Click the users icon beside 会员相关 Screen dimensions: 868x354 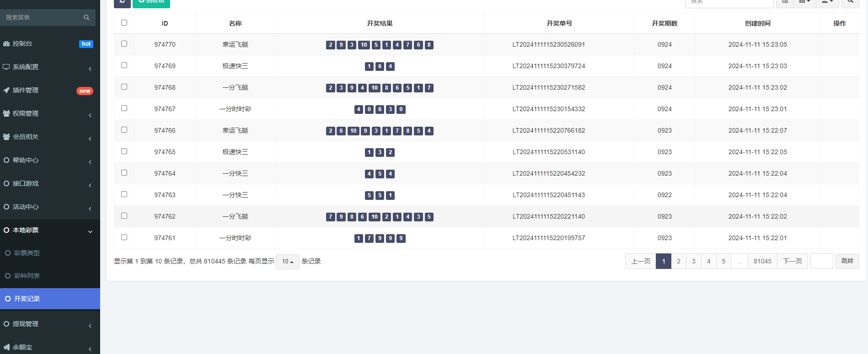(x=6, y=137)
